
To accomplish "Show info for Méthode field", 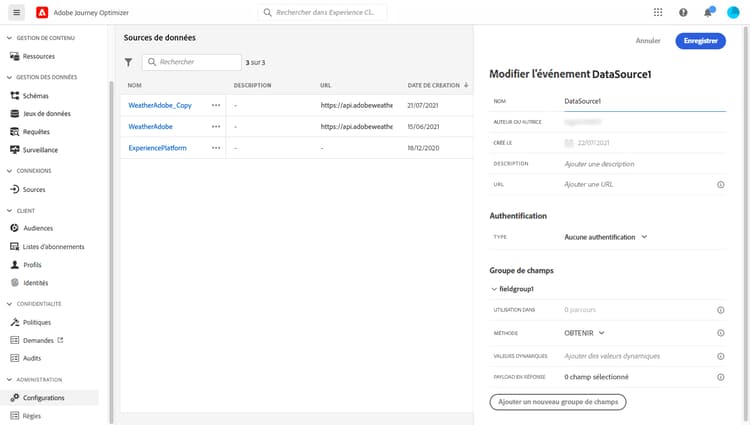I will (720, 333).
